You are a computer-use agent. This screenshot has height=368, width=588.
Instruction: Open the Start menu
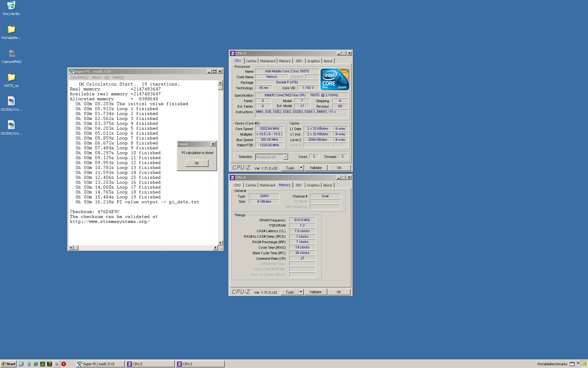click(8, 364)
